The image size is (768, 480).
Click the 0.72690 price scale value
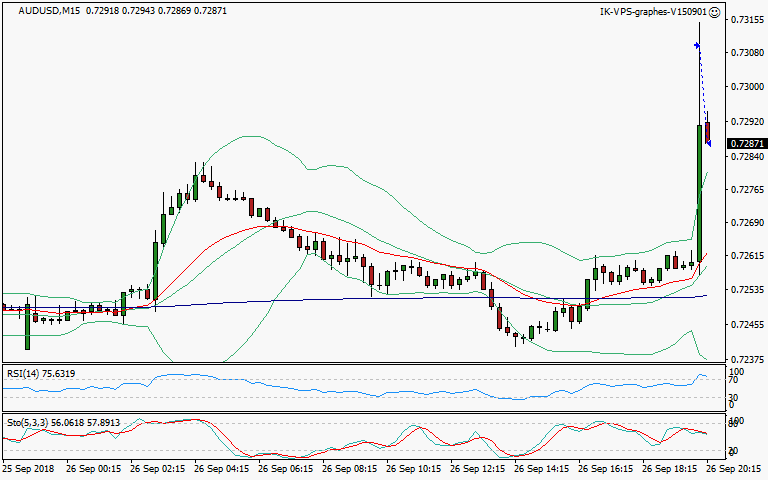pos(747,222)
